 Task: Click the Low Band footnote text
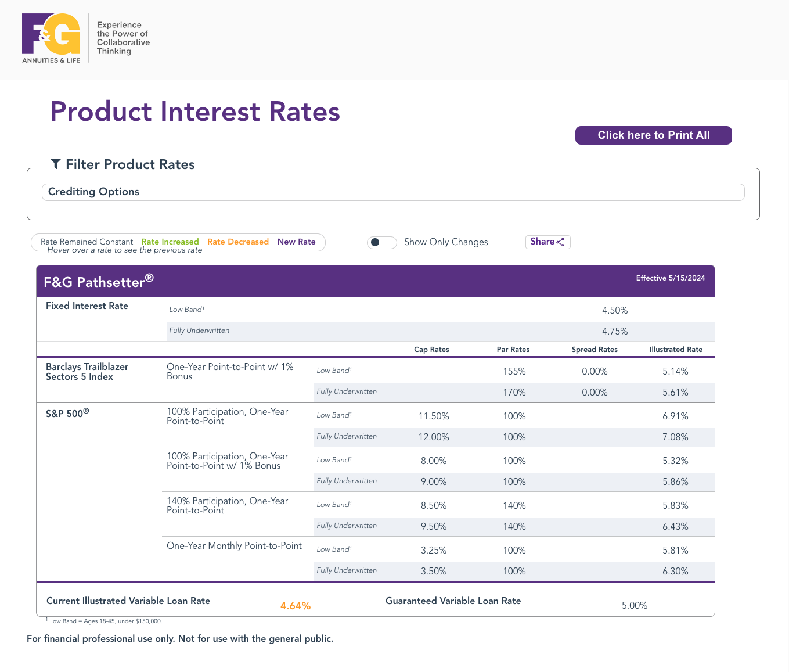tap(104, 621)
